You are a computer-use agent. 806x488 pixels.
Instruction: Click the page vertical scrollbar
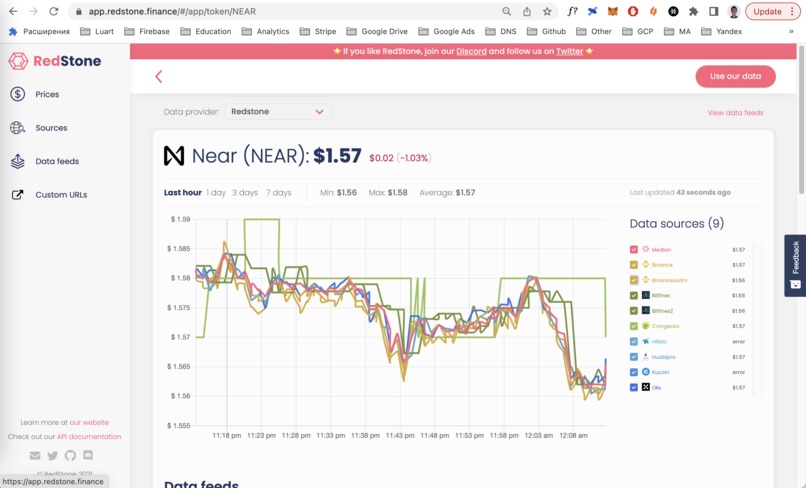pyautogui.click(x=800, y=120)
